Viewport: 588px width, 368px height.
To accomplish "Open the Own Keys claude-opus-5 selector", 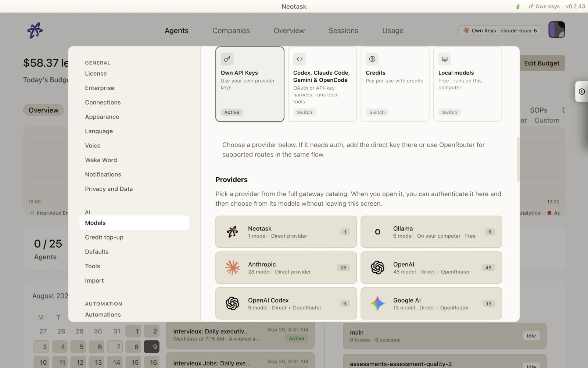I will pyautogui.click(x=500, y=31).
